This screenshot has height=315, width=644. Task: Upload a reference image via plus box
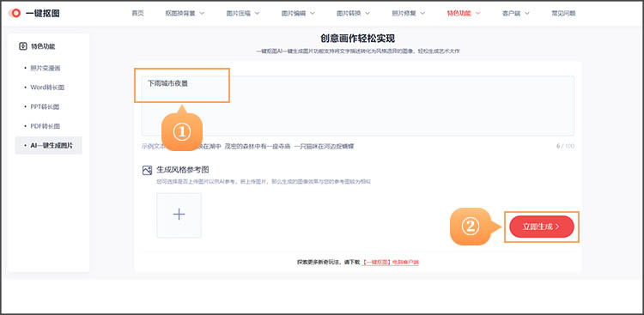pos(179,215)
